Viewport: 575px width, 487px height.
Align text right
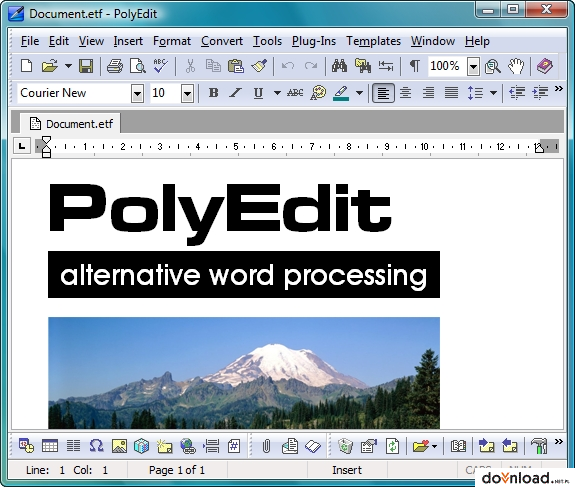click(428, 93)
